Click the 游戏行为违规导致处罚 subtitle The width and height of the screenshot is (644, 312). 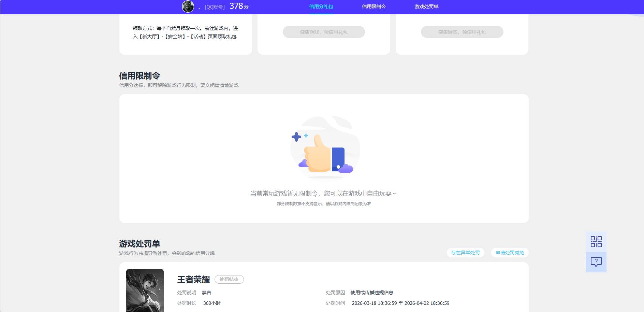point(167,253)
